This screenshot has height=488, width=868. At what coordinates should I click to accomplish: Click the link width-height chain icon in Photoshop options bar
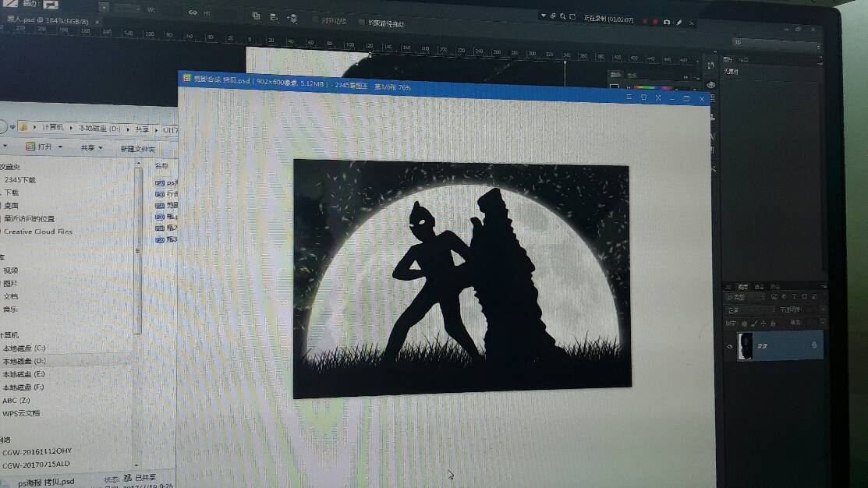(x=193, y=12)
